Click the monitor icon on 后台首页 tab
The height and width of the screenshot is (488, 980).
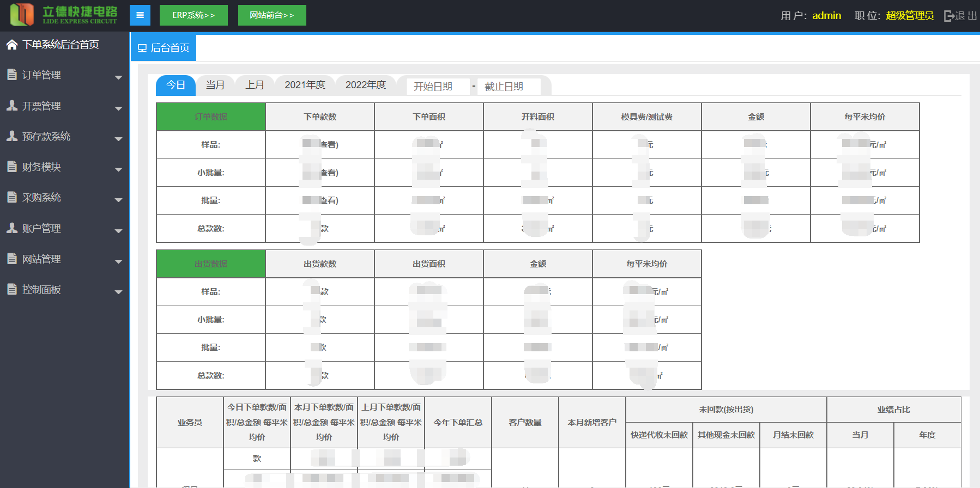142,48
